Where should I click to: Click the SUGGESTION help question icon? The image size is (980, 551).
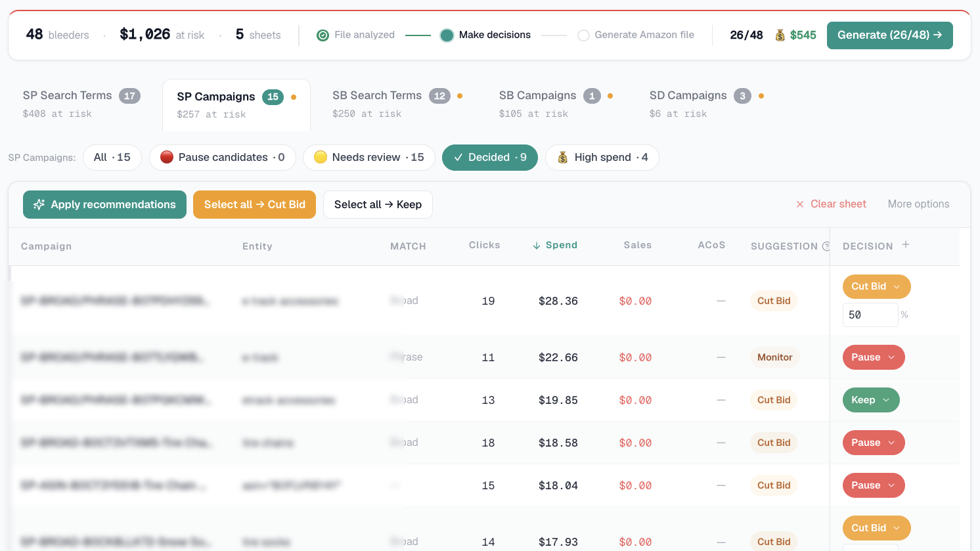coord(826,246)
